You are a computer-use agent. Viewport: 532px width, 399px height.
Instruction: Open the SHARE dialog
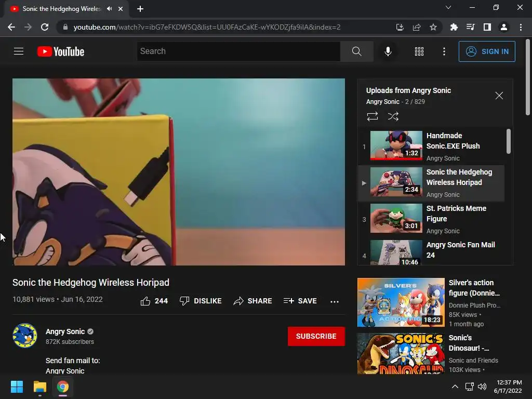pos(252,301)
